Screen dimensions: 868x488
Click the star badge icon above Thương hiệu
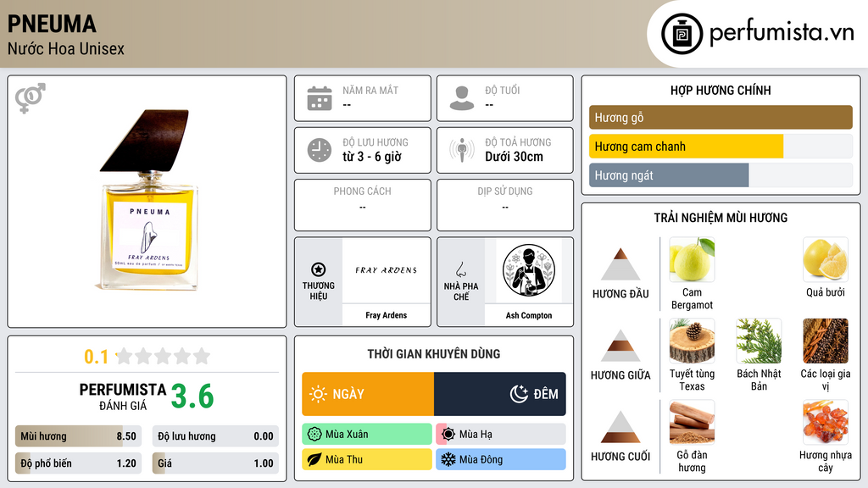[x=319, y=269]
